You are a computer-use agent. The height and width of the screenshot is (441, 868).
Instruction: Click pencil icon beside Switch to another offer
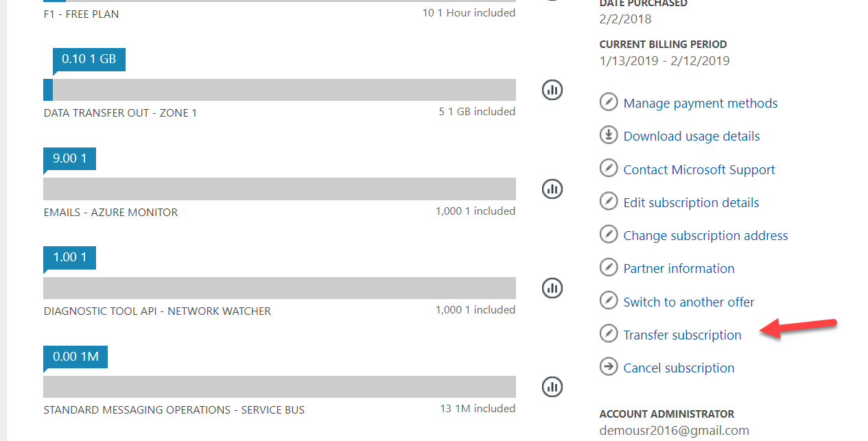point(609,300)
